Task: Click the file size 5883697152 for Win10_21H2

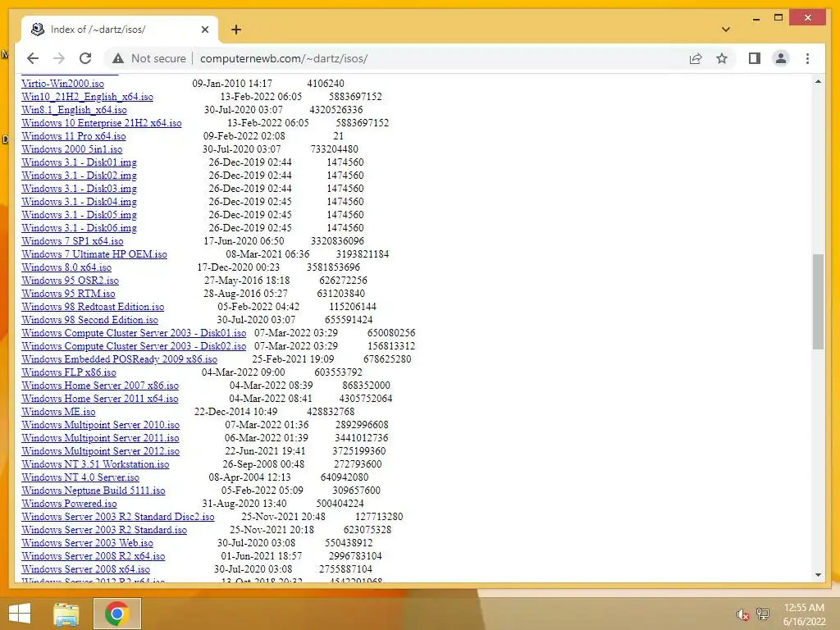Action: coord(356,97)
